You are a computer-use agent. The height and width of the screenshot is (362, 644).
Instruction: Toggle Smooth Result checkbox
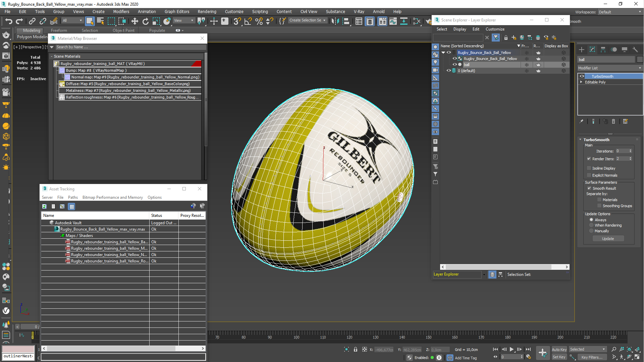coord(589,188)
